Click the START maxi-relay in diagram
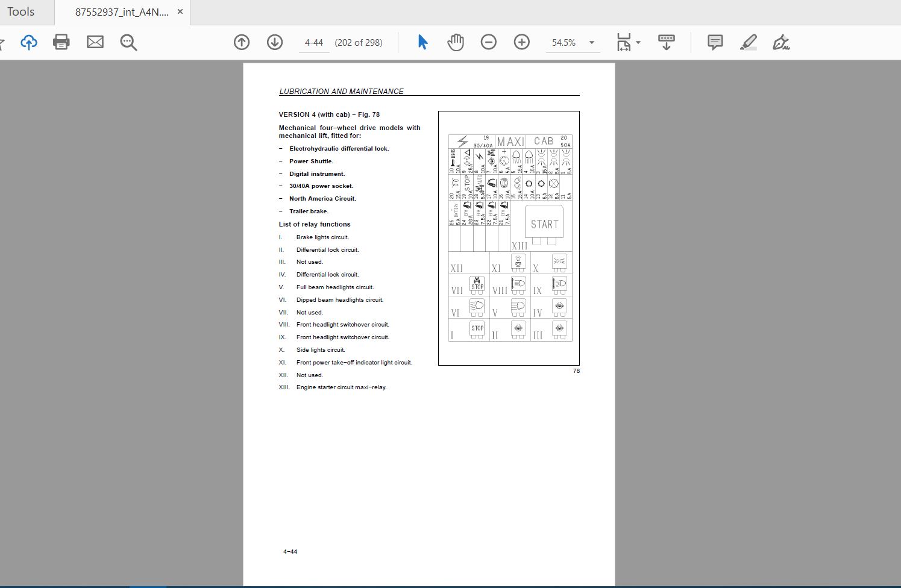 [x=544, y=224]
